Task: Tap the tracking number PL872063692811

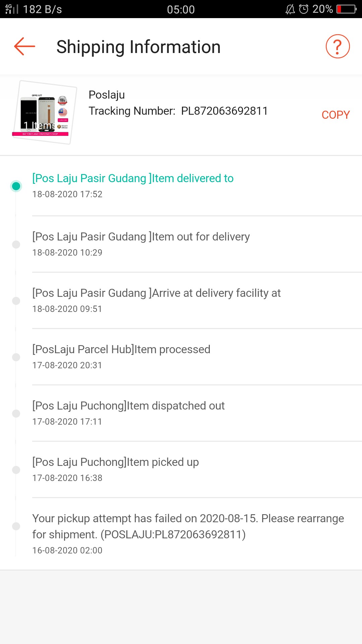Action: click(x=224, y=111)
